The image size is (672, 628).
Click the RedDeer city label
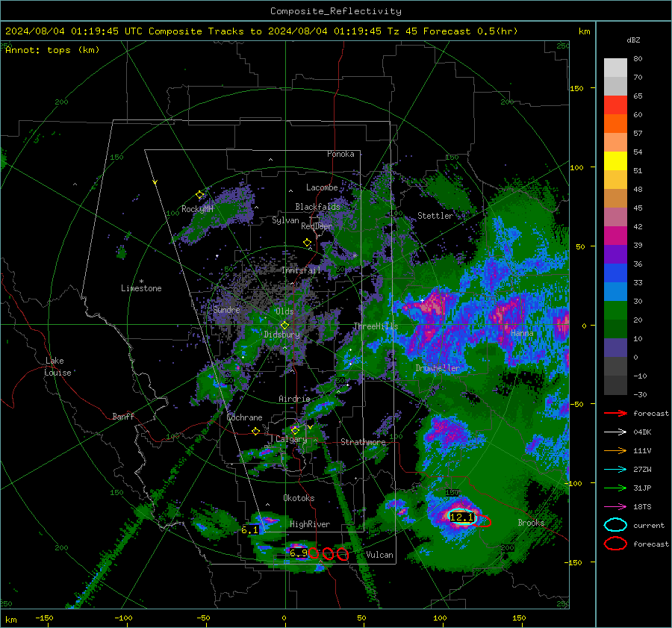[x=317, y=226]
